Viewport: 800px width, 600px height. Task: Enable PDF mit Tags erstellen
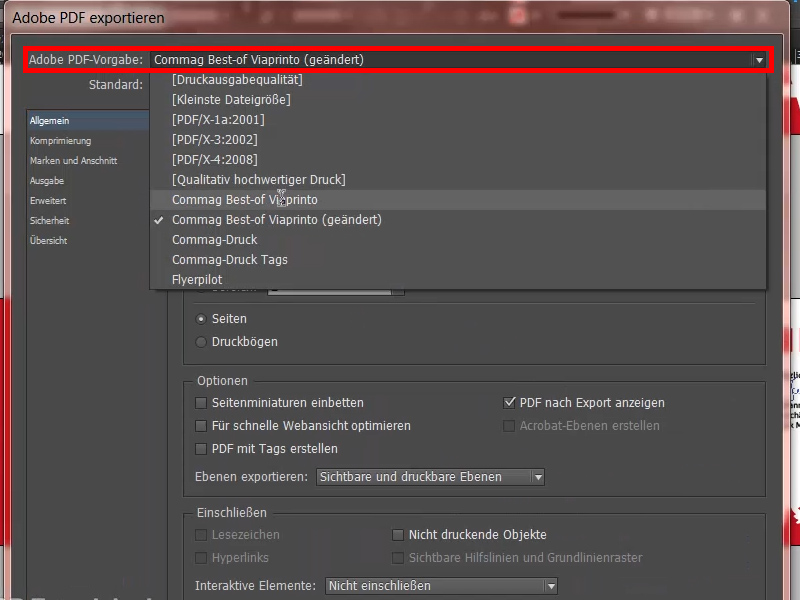coord(201,449)
